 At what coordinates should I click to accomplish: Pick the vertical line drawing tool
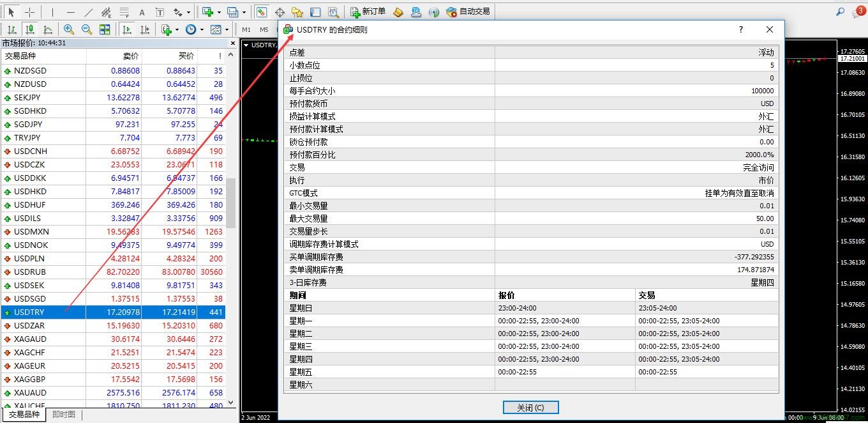click(x=52, y=12)
